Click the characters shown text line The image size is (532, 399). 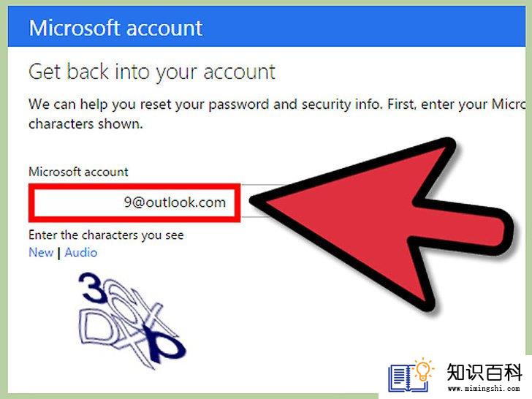click(x=85, y=123)
